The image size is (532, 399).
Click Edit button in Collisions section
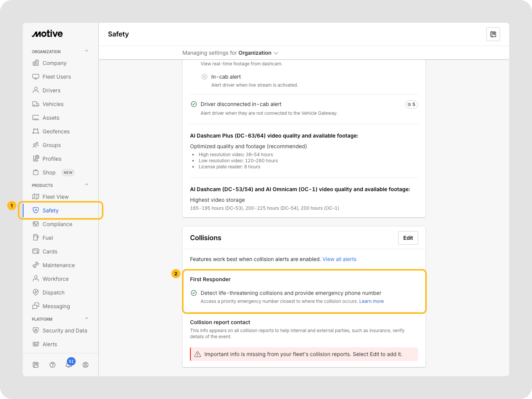[408, 238]
